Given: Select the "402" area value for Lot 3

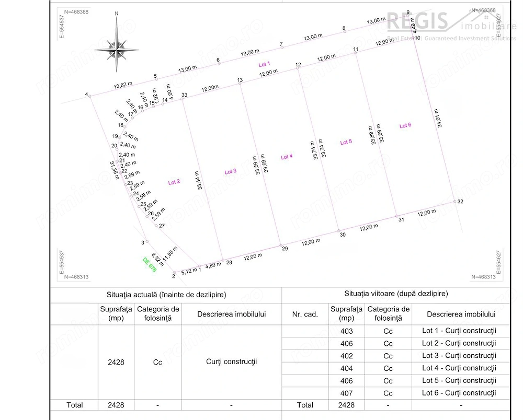Looking at the screenshot, I should tap(347, 356).
